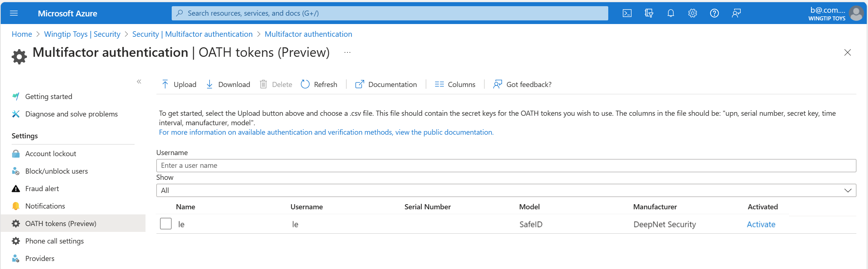Open the hamburger portal menu
This screenshot has width=868, height=269.
14,13
